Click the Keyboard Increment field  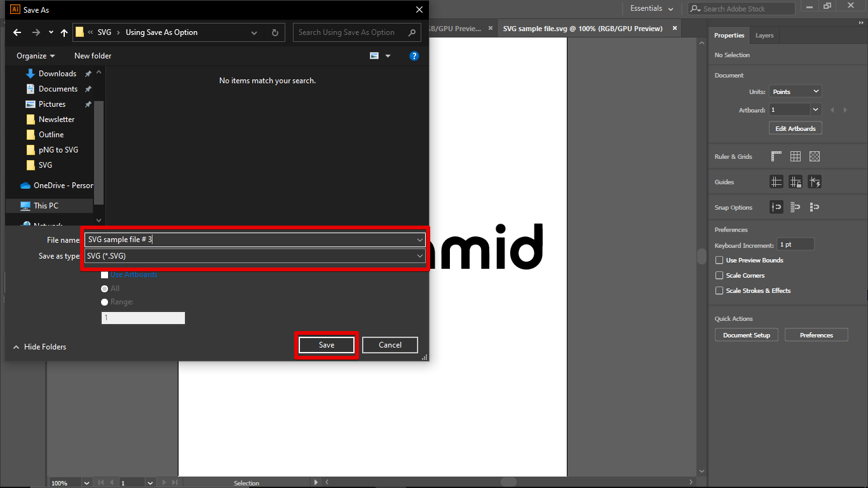pos(796,245)
